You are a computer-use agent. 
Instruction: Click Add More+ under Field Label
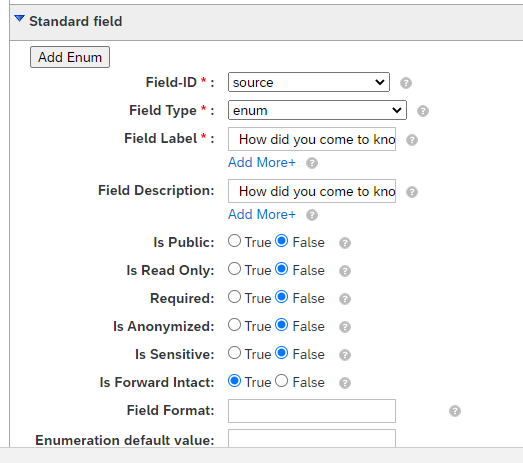pos(262,162)
